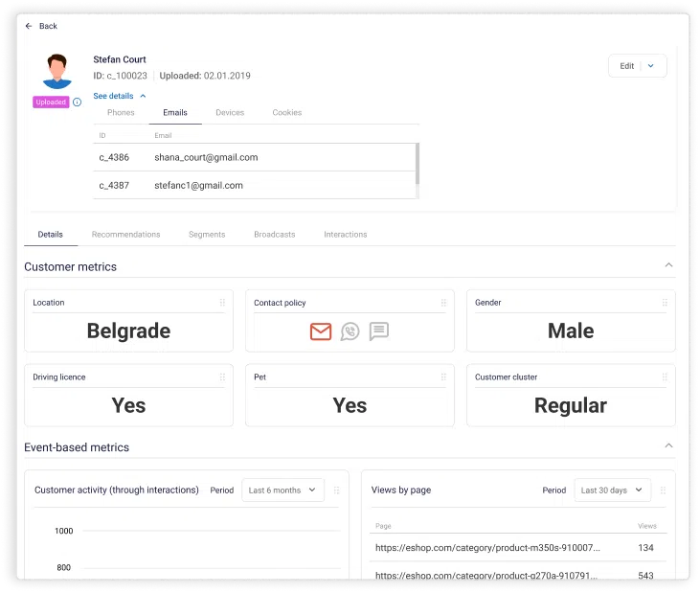Grab the Views by page drag handle

[x=662, y=490]
